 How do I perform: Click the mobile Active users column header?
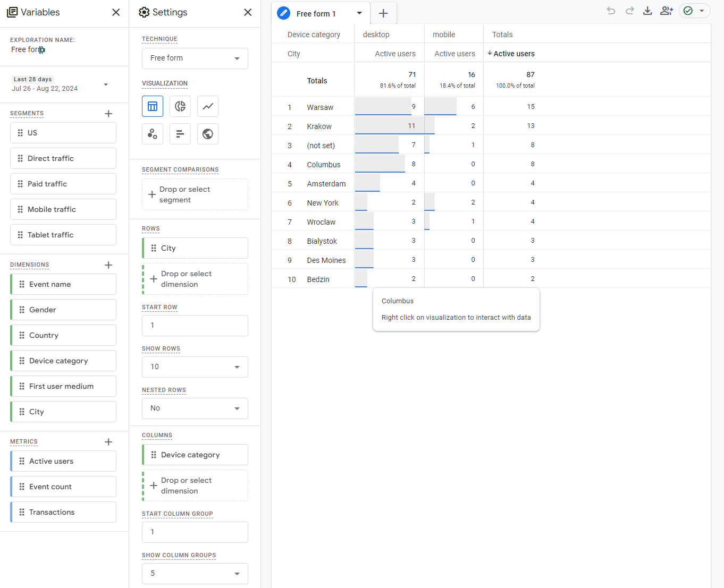pos(454,54)
